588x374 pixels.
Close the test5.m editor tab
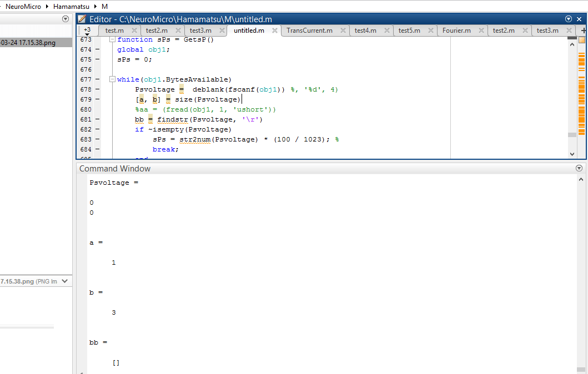[431, 31]
